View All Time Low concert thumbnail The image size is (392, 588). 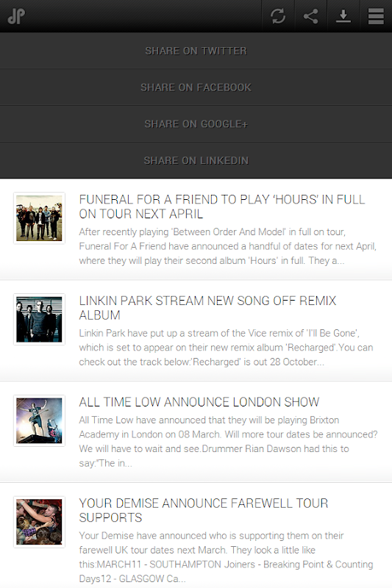(x=40, y=420)
